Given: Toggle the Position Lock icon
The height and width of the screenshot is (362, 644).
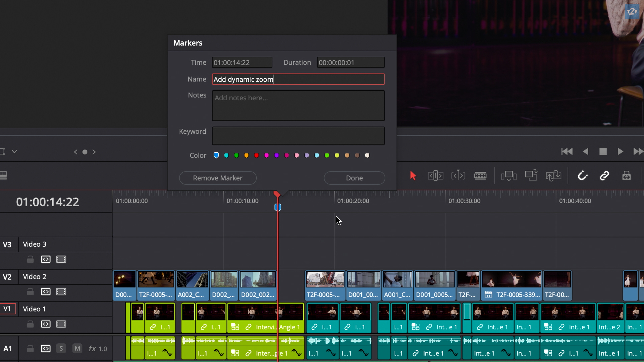Looking at the screenshot, I should coord(626,176).
